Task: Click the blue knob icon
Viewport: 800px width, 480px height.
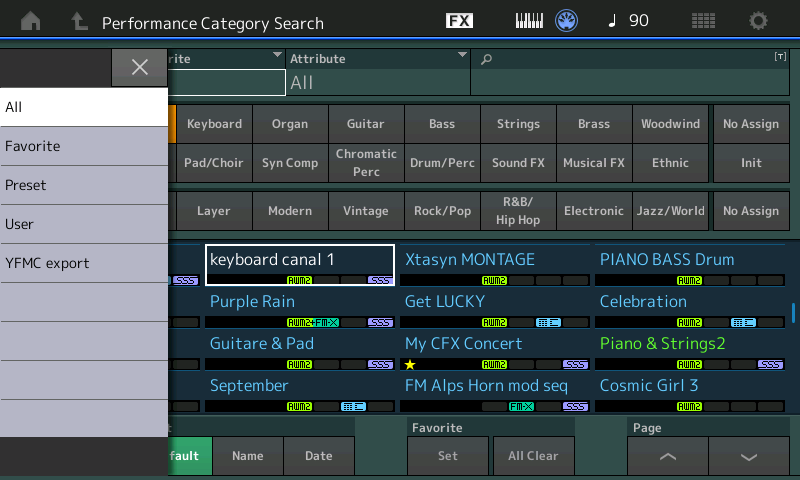Action: [567, 21]
